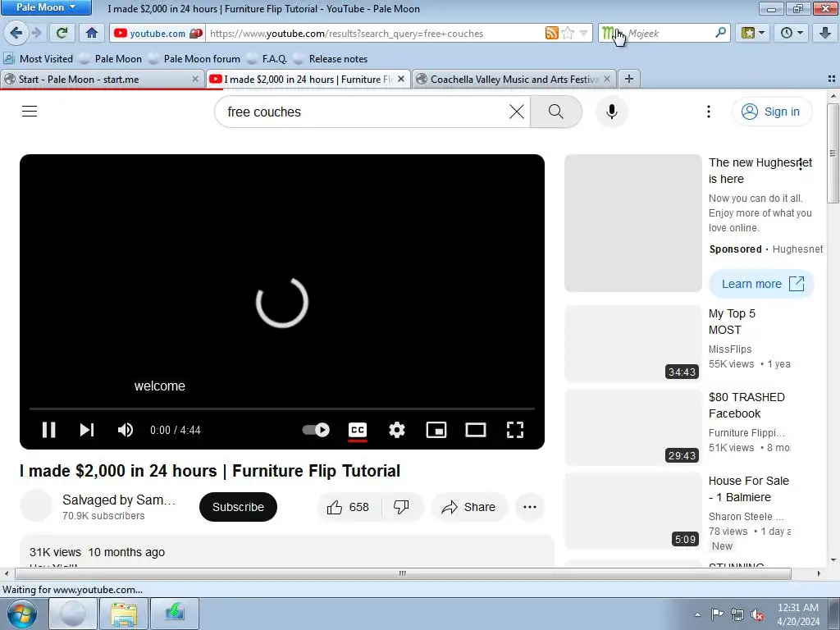Bookmark this page with the star icon
840x630 pixels.
tap(568, 33)
